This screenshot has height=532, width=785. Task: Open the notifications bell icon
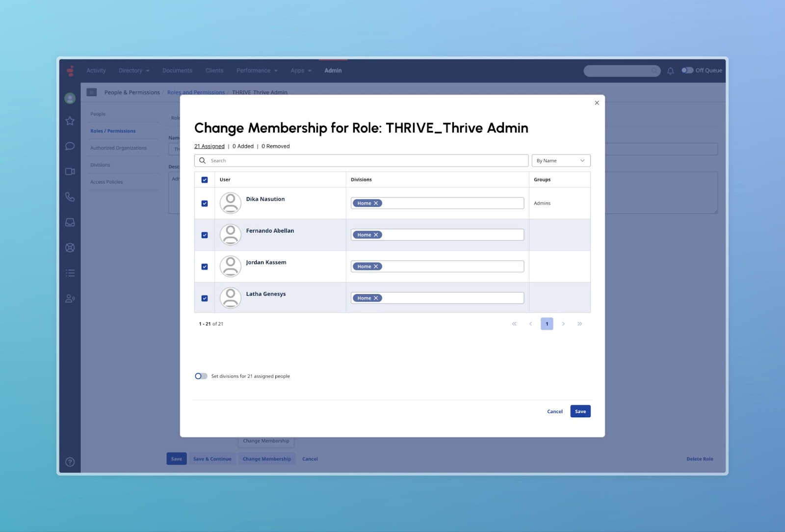(670, 71)
